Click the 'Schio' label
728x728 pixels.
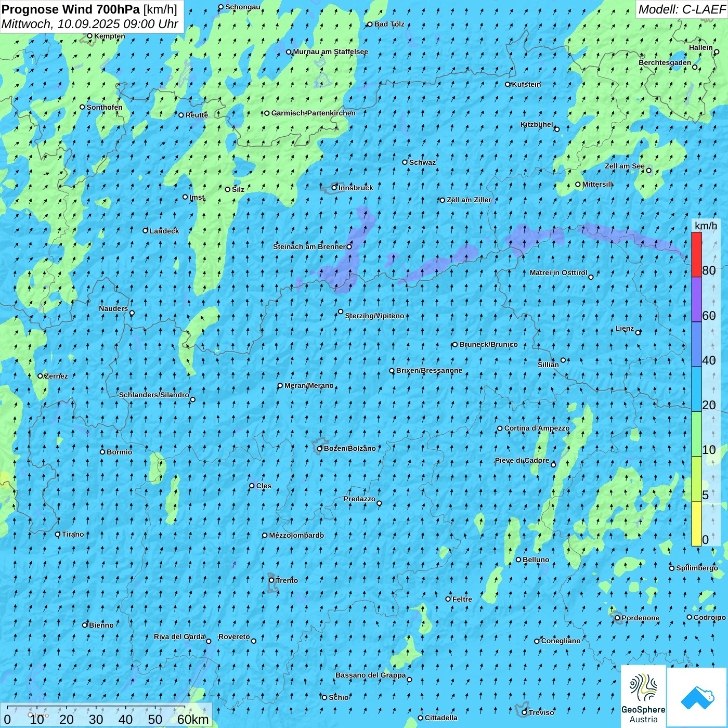click(339, 697)
